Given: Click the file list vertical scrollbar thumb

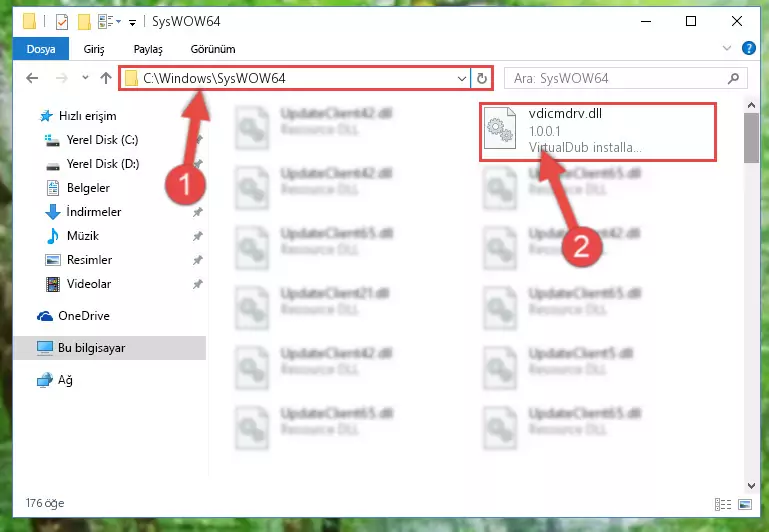Looking at the screenshot, I should 751,138.
